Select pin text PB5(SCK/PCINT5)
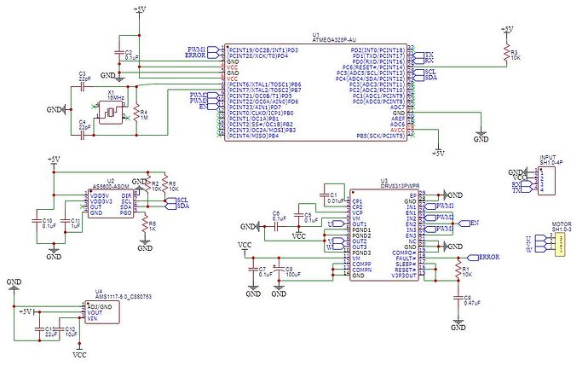The image size is (588, 366). point(381,136)
